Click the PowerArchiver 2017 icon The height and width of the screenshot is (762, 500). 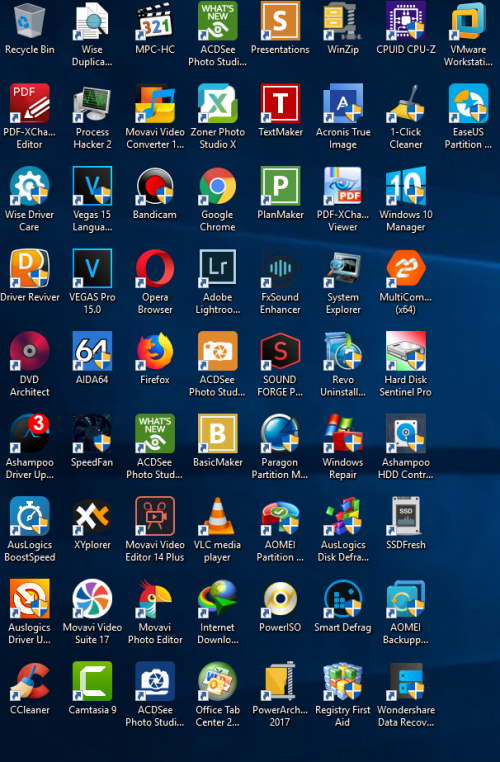pyautogui.click(x=280, y=681)
